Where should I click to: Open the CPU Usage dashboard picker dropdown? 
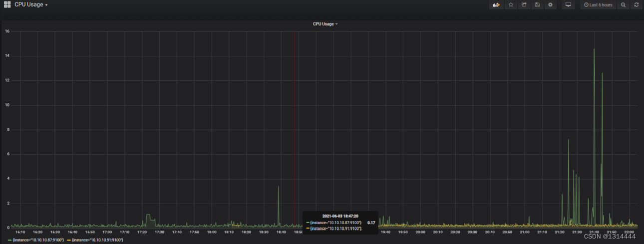(x=31, y=4)
